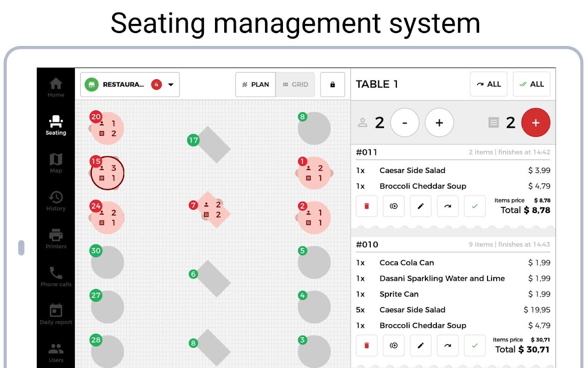Decrease guest count with minus button
This screenshot has height=368, width=588.
click(405, 123)
